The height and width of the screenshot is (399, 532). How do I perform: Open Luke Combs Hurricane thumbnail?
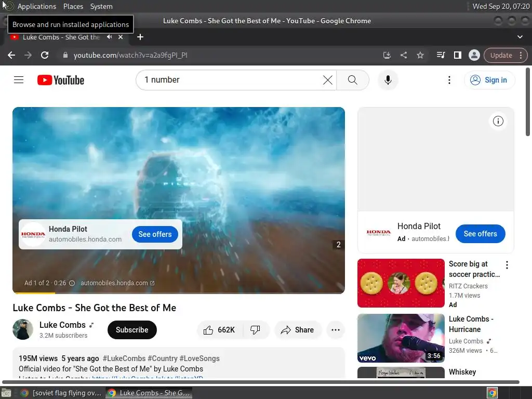click(x=401, y=338)
